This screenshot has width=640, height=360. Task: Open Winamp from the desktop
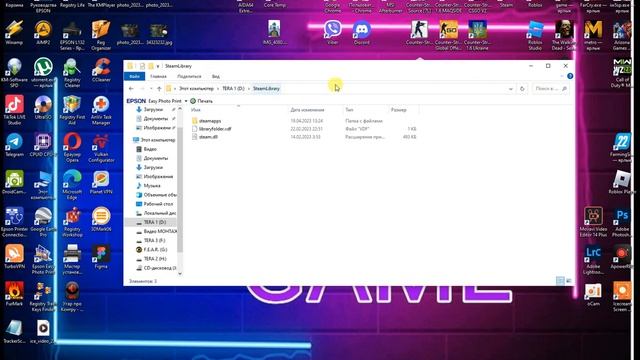[x=14, y=33]
